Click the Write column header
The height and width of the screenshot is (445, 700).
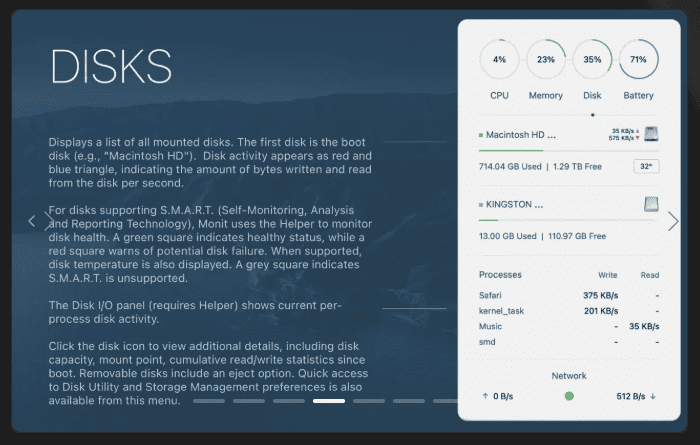(x=608, y=275)
